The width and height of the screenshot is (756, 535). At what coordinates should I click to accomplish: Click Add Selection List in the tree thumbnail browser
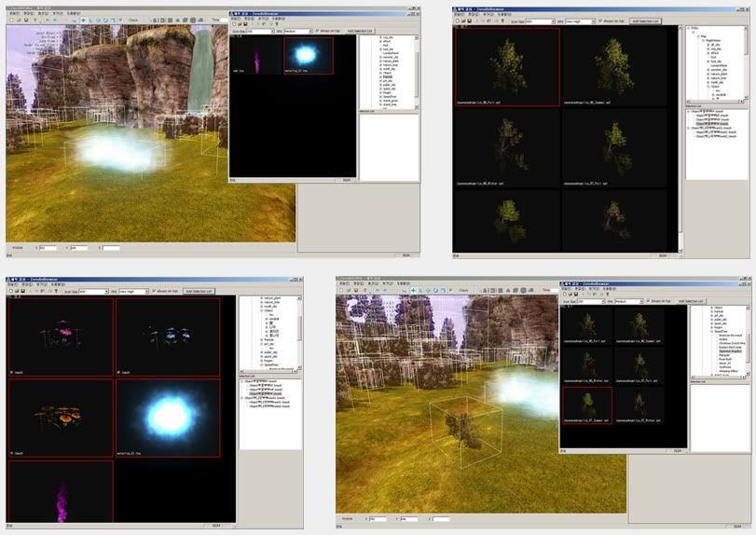point(645,21)
